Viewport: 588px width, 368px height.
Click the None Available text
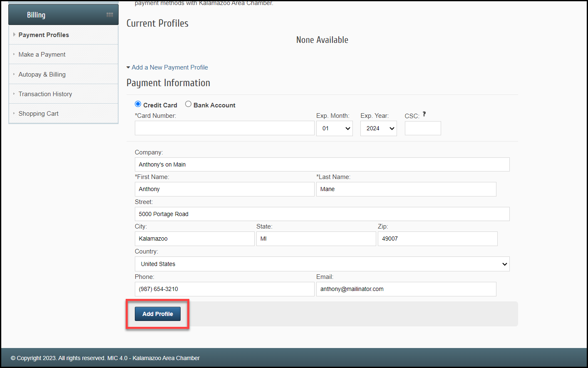click(322, 40)
